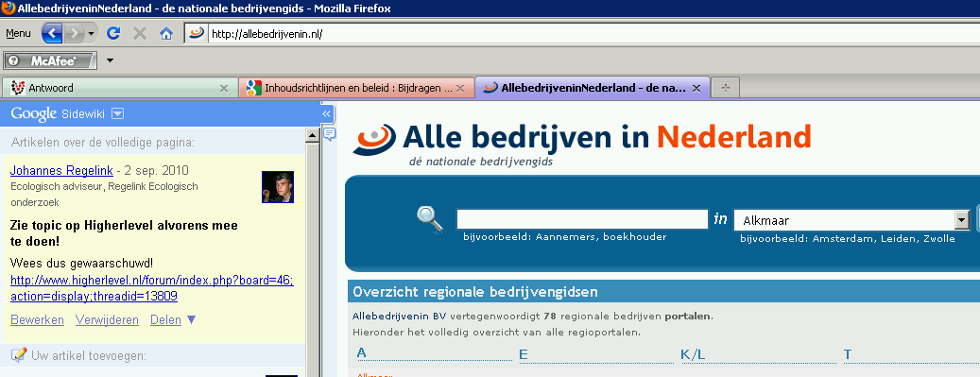980x377 pixels.
Task: Click the letter A region heading
Action: (x=361, y=354)
